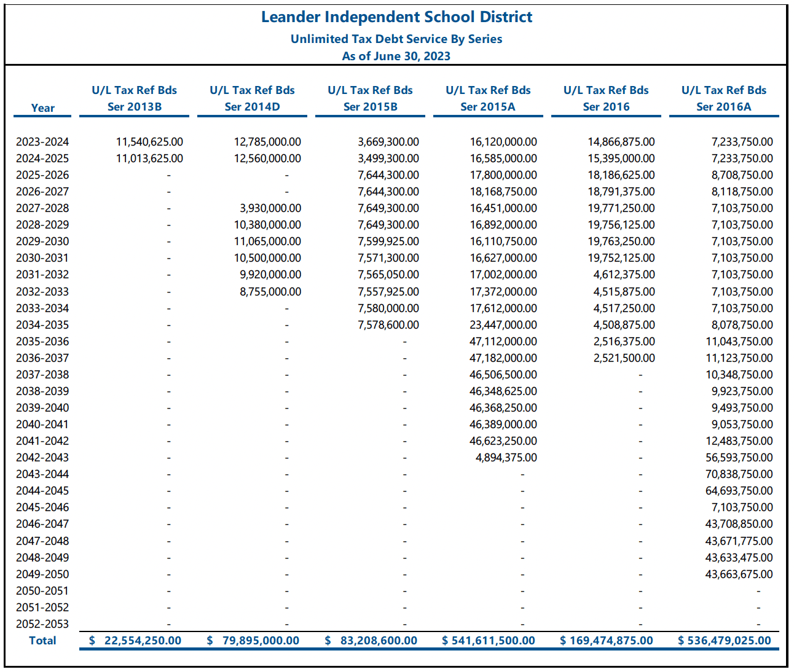Click value 11,065,000.00 in Ser 2014D
Screen dimensions: 794x672
pyautogui.click(x=268, y=241)
